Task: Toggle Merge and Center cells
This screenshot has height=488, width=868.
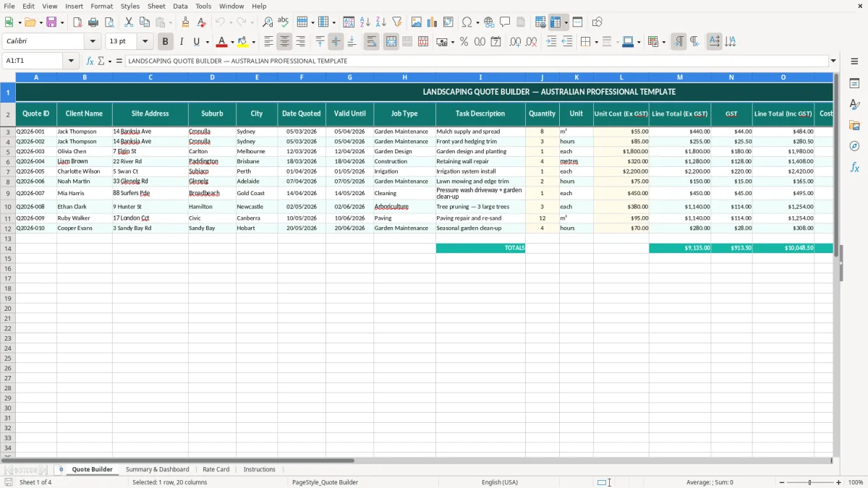Action: coord(391,42)
